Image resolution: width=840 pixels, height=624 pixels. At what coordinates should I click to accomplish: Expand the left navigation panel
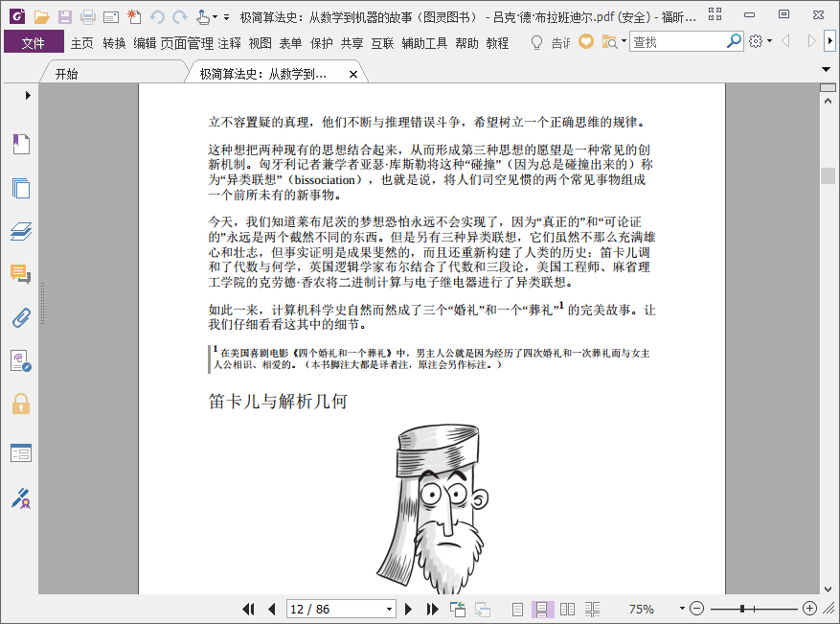coord(28,96)
